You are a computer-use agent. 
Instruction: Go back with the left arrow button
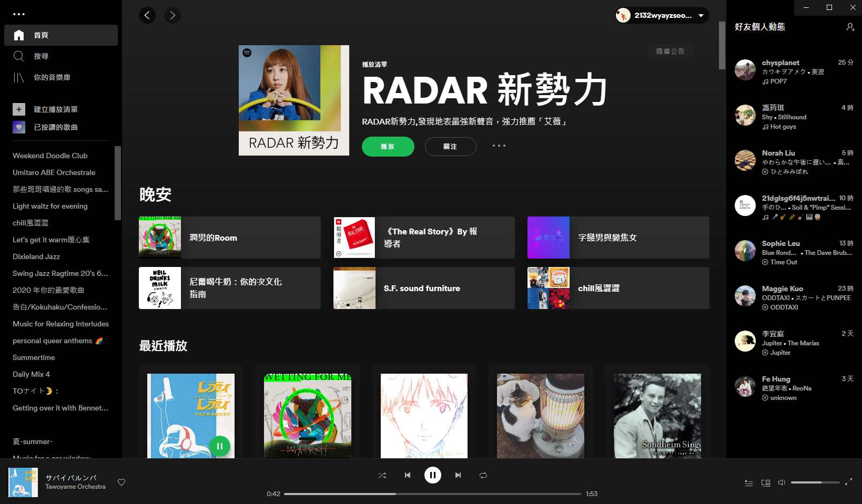click(x=147, y=15)
